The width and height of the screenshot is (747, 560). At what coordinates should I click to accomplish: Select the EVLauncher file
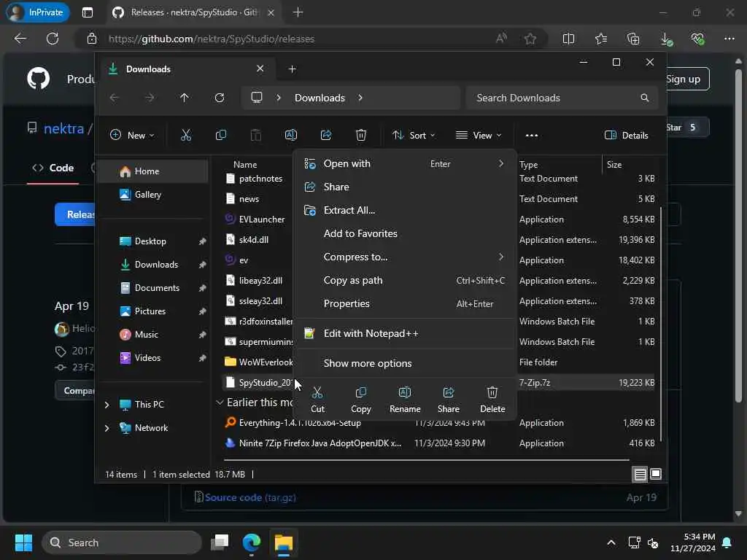(261, 219)
